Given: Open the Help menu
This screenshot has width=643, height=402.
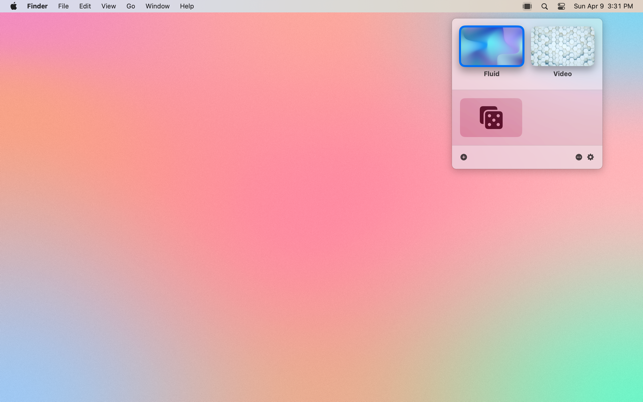Looking at the screenshot, I should 187,6.
